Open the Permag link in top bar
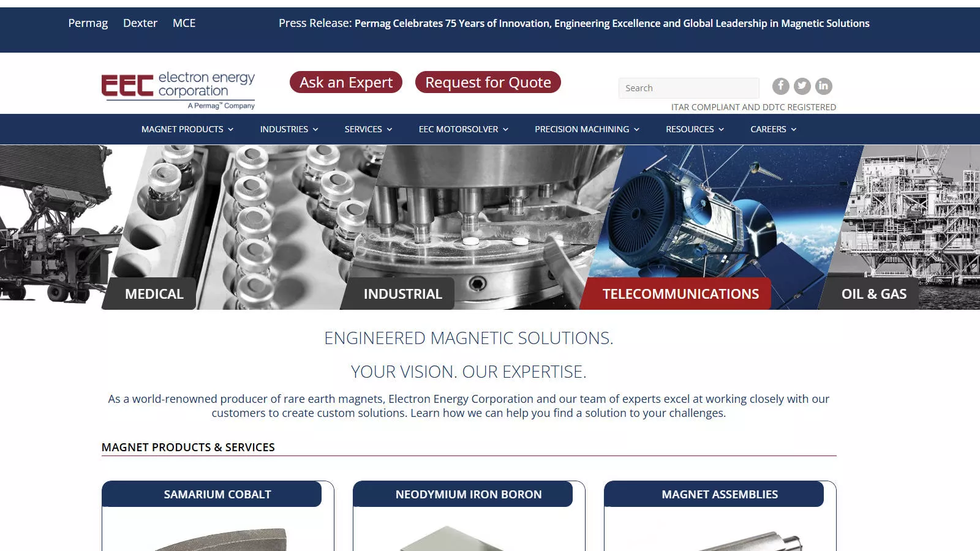 click(88, 23)
